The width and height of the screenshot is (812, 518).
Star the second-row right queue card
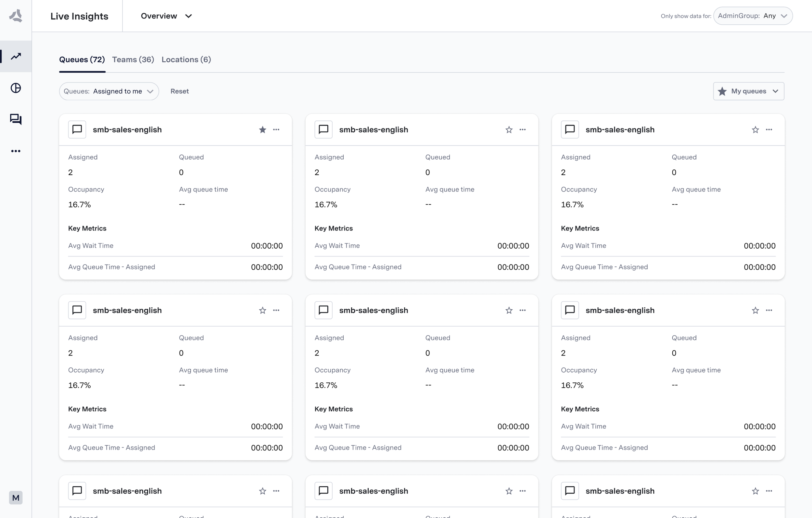click(x=755, y=310)
